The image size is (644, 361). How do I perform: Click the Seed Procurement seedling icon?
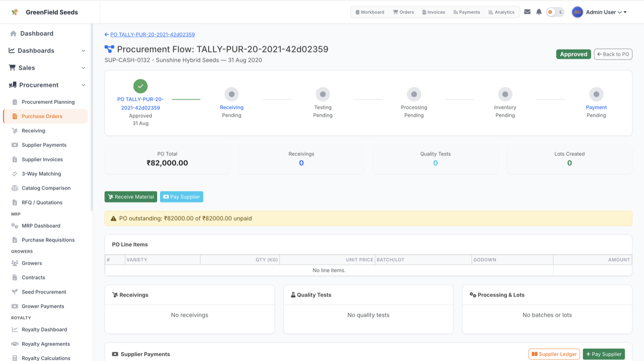(15, 292)
